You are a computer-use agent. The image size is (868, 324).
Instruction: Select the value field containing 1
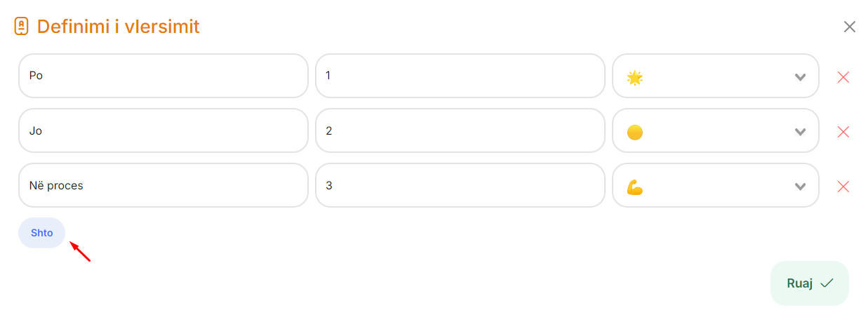pyautogui.click(x=460, y=76)
